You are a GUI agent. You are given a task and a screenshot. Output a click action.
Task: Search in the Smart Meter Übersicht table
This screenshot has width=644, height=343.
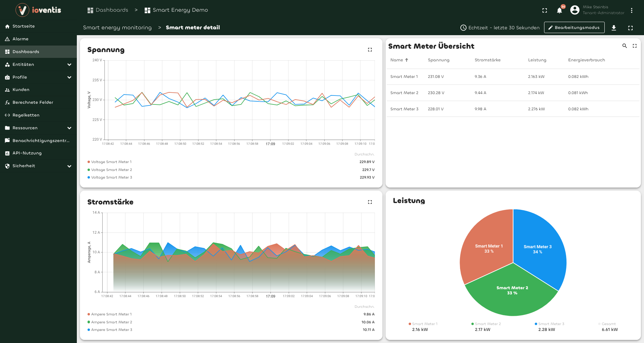pyautogui.click(x=624, y=46)
